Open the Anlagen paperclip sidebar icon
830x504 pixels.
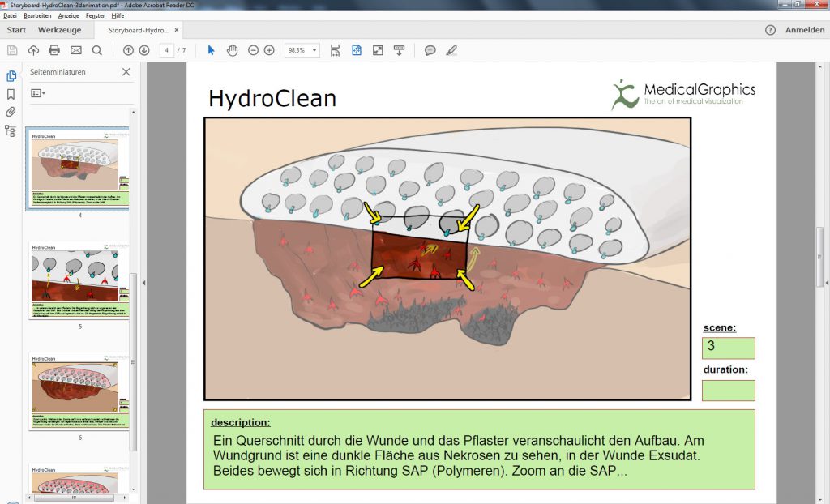pyautogui.click(x=10, y=113)
